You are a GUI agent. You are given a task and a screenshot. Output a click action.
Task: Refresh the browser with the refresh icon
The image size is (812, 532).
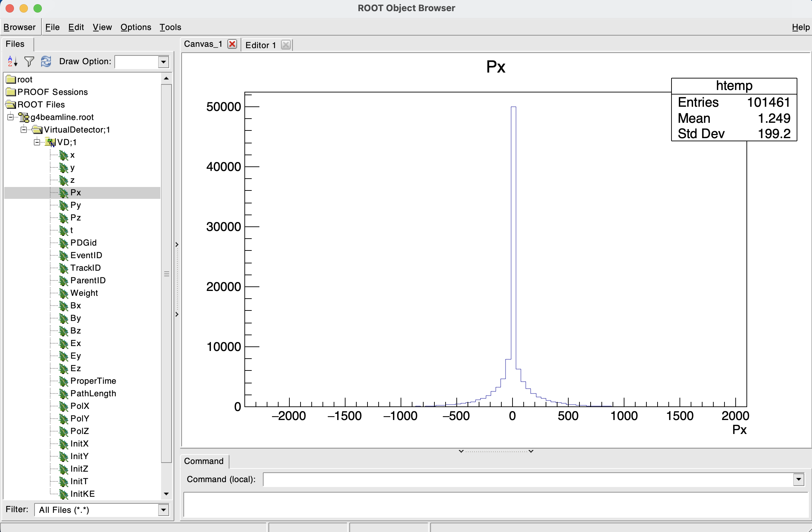click(46, 61)
